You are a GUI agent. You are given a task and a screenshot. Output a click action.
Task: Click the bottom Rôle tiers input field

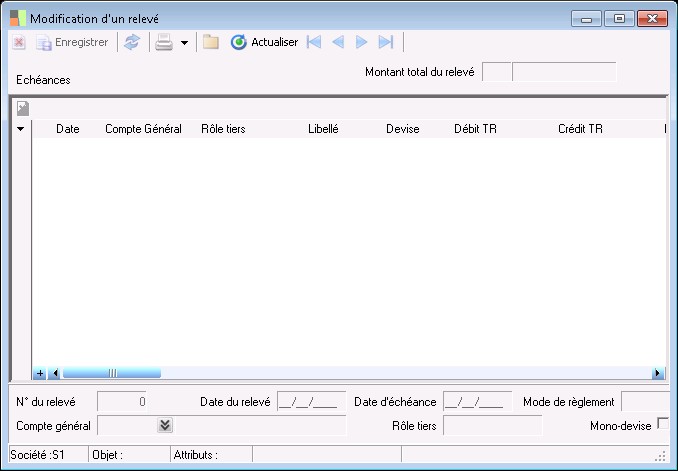[493, 426]
